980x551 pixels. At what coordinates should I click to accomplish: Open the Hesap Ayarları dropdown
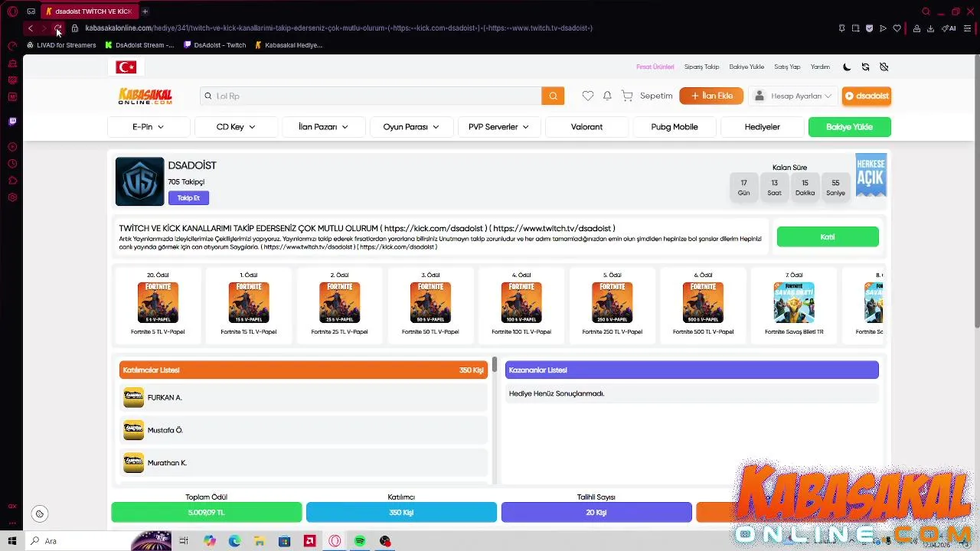[x=793, y=96]
